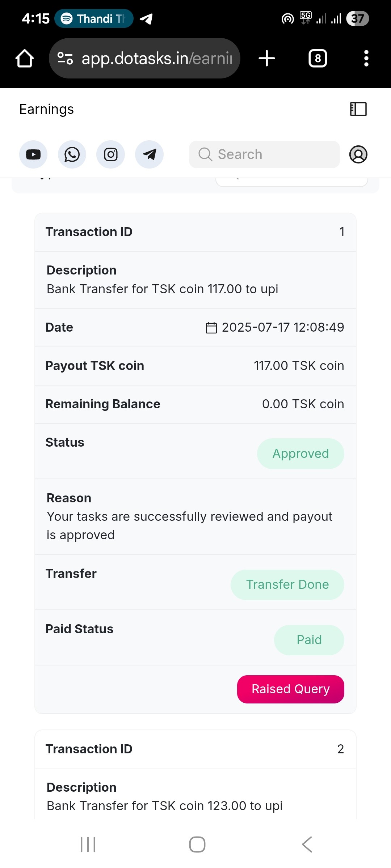Open a new browser tab
Viewport: 391px width, 868px height.
click(267, 58)
